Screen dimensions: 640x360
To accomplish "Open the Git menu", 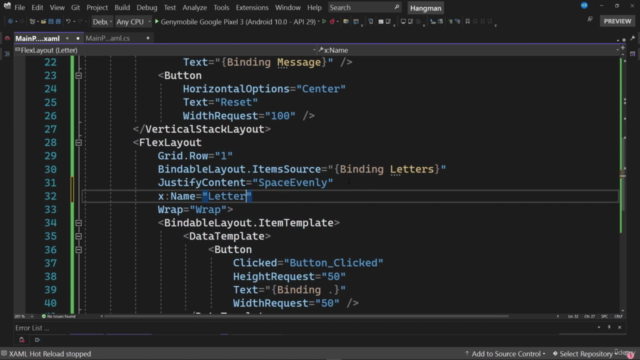I will pos(75,7).
